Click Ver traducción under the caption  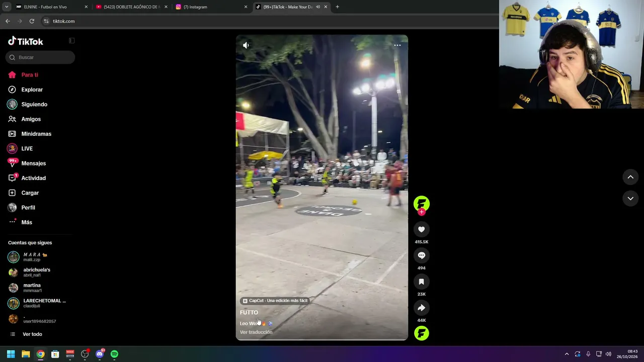256,332
